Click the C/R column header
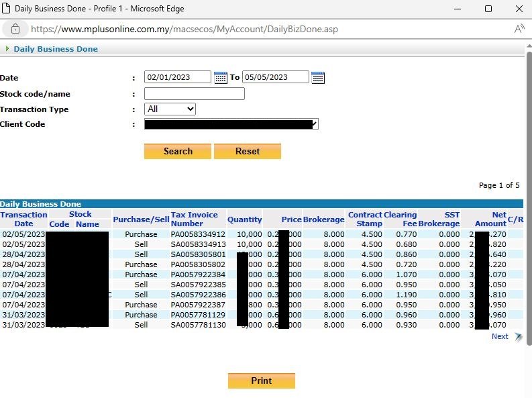This screenshot has width=532, height=398. [x=515, y=219]
